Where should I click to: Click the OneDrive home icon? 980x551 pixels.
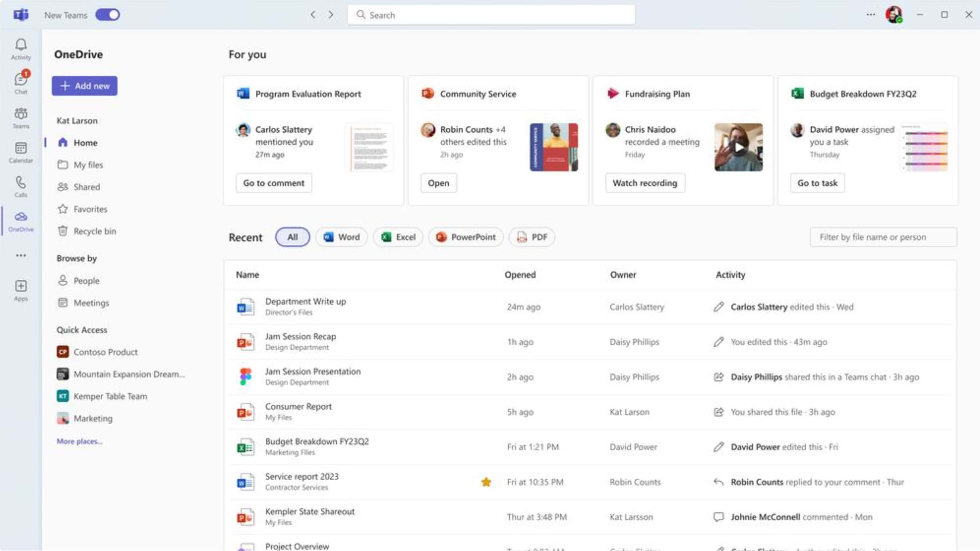pos(63,142)
